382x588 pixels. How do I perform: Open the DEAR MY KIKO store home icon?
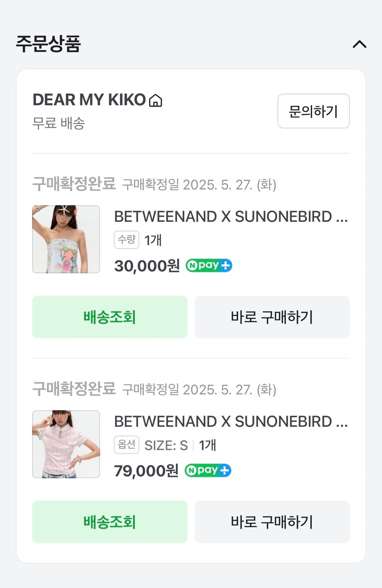tap(156, 100)
